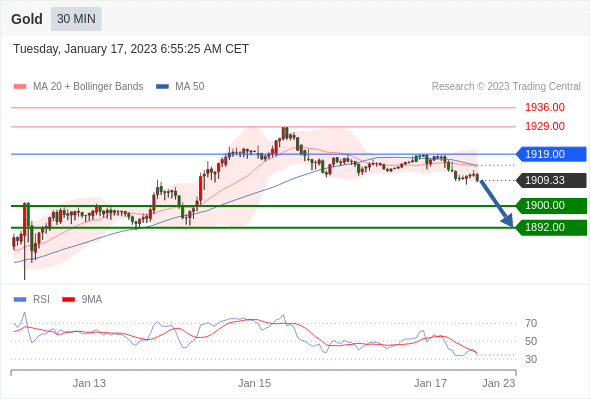Click the green 1900.00 support tag
This screenshot has height=400, width=590.
point(551,205)
